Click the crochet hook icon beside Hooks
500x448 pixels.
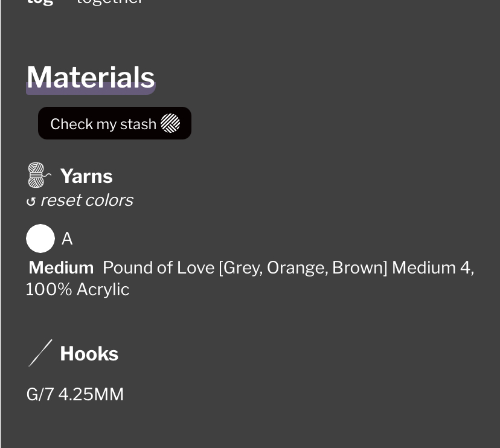coord(40,353)
